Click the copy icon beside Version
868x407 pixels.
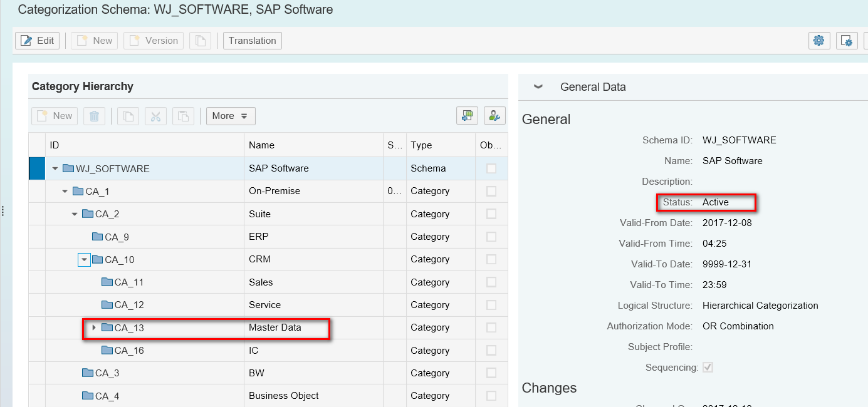point(201,41)
